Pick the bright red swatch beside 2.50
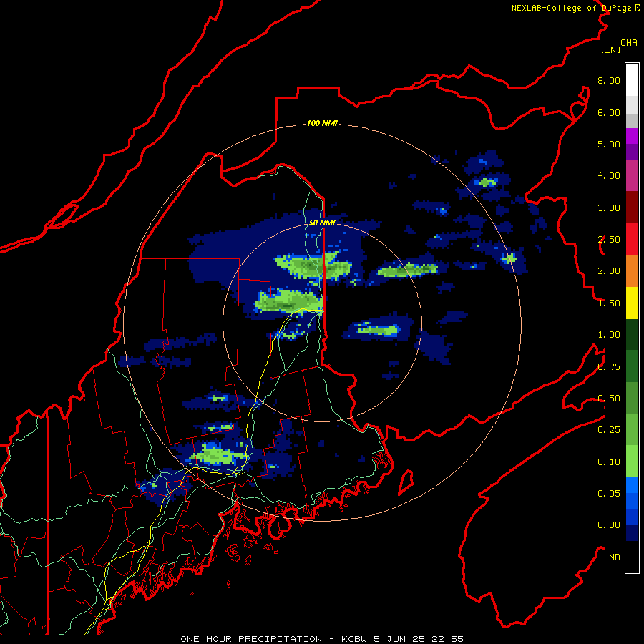 (632, 239)
